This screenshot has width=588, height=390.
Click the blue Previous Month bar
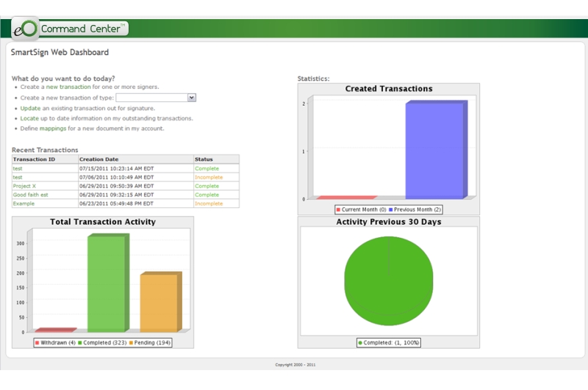(x=435, y=151)
